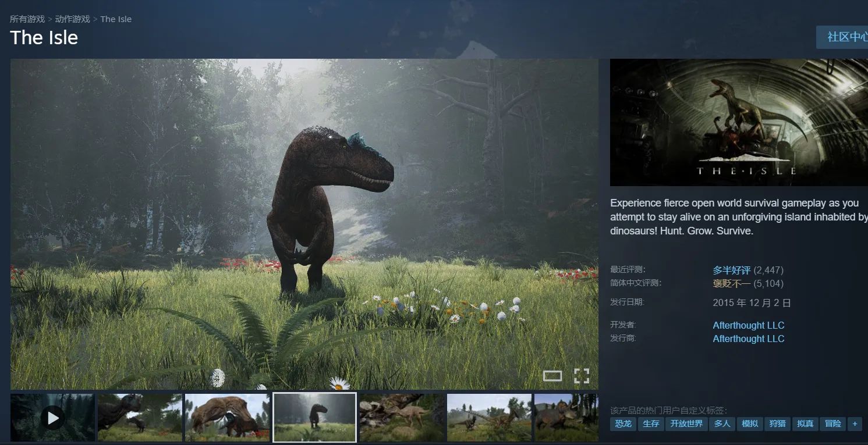Show thumbnail of raptors on open plain

pyautogui.click(x=489, y=418)
